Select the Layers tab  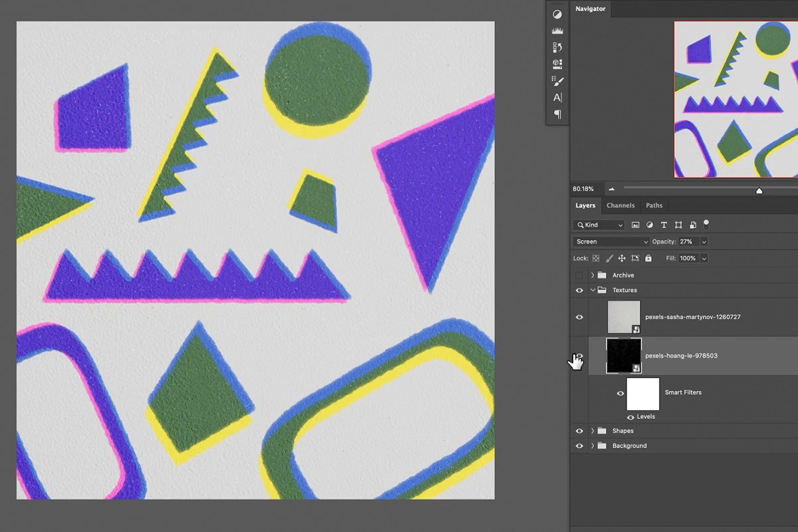pyautogui.click(x=585, y=205)
